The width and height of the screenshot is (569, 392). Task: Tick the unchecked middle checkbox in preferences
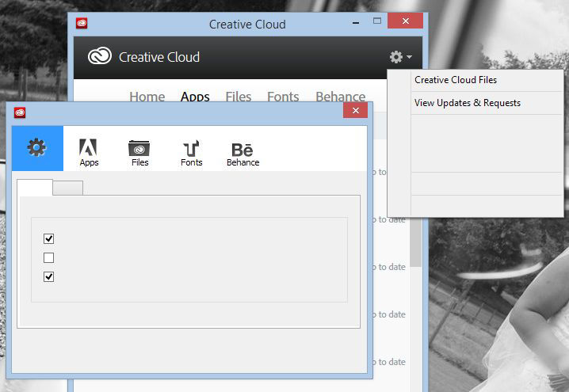coord(48,258)
